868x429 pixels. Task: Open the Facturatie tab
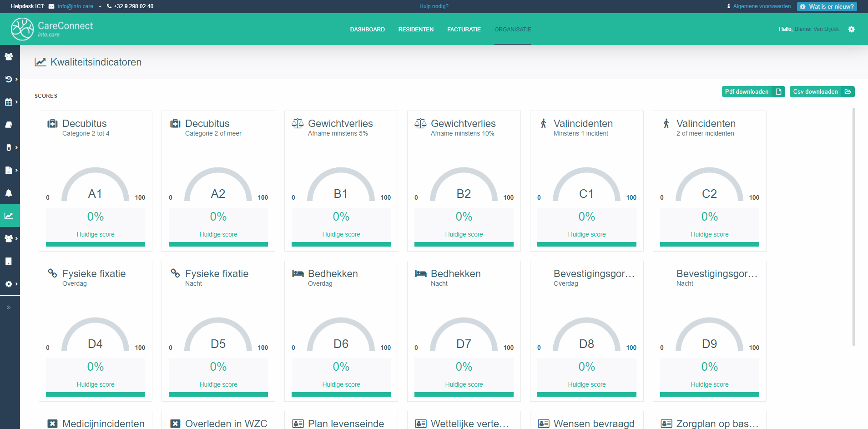click(464, 29)
